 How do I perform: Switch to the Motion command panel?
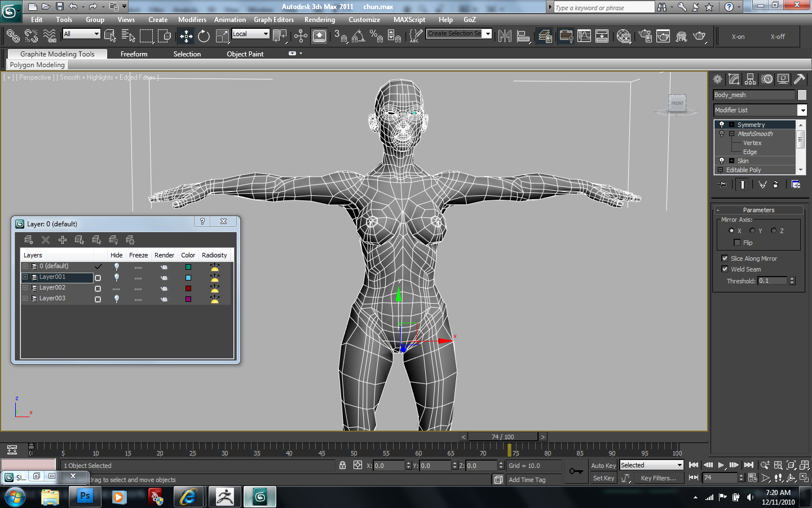click(767, 79)
